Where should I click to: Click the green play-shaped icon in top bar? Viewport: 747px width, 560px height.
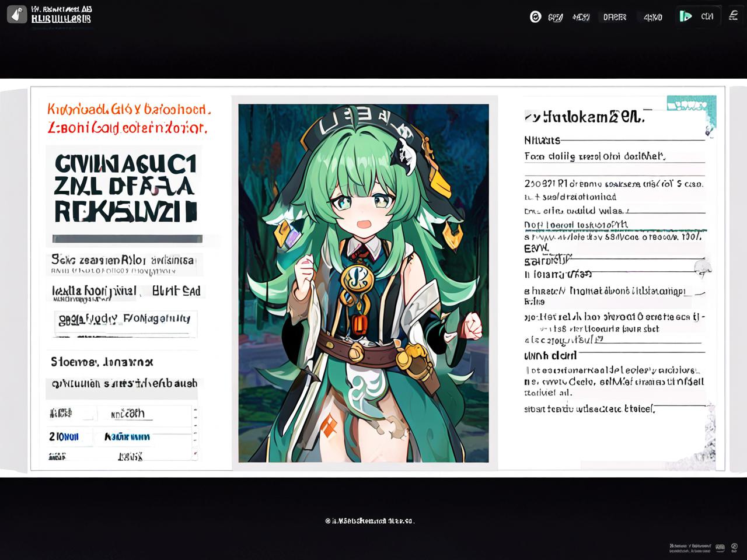(x=685, y=16)
